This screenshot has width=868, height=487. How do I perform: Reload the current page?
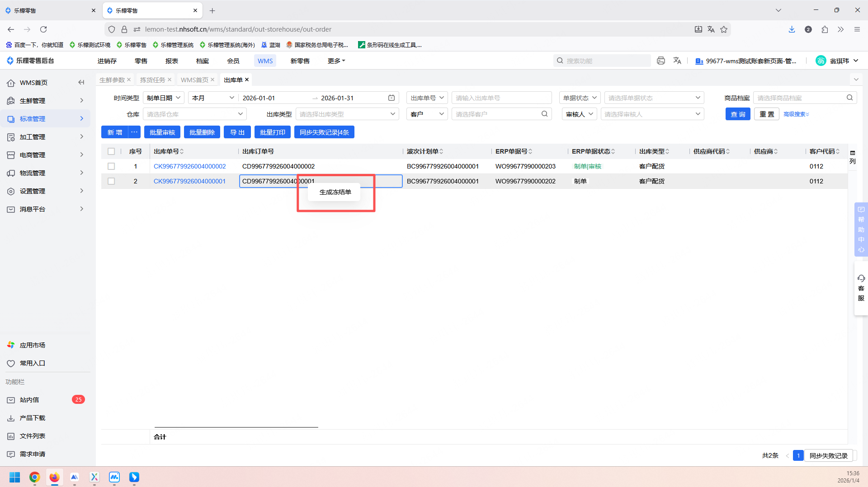click(43, 29)
